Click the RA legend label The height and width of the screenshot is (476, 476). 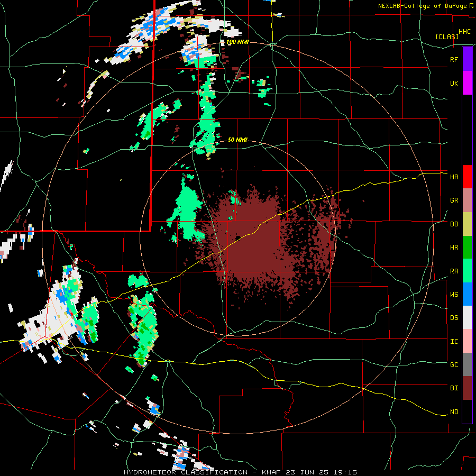click(454, 271)
